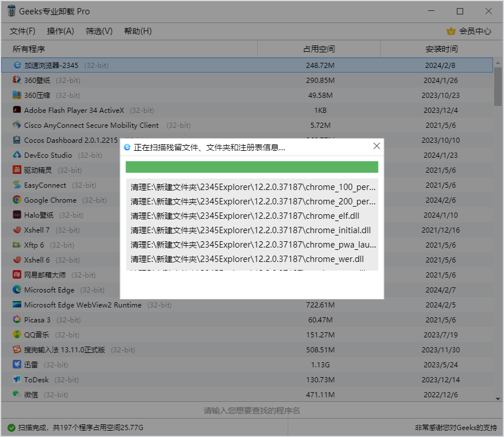This screenshot has width=504, height=437.
Task: Select the chrome_200_per... cleanup entry
Action: (x=253, y=202)
